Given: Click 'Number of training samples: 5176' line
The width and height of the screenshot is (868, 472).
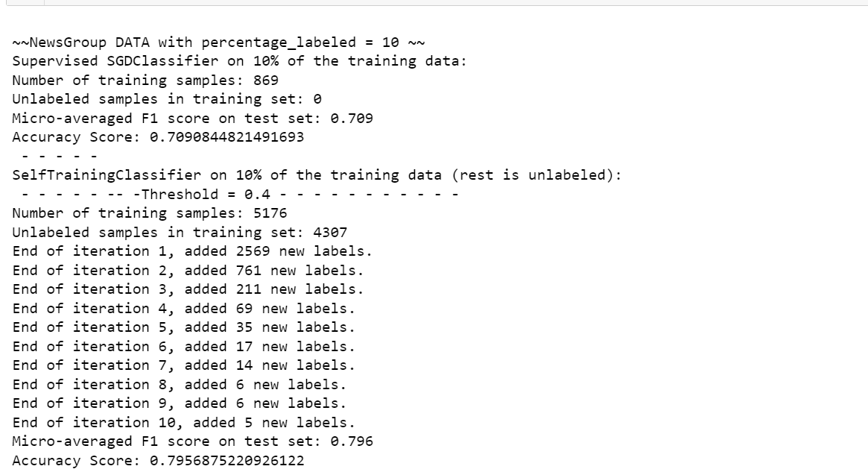Looking at the screenshot, I should point(150,213).
